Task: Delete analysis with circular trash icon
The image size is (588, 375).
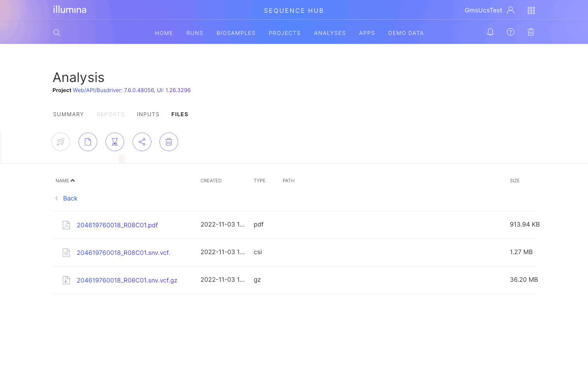Action: (x=169, y=142)
